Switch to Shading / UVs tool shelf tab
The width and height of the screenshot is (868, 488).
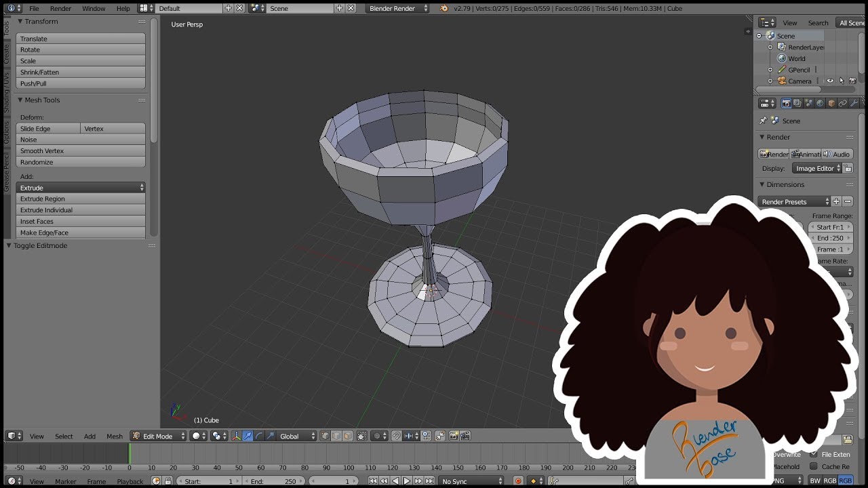pos(7,93)
